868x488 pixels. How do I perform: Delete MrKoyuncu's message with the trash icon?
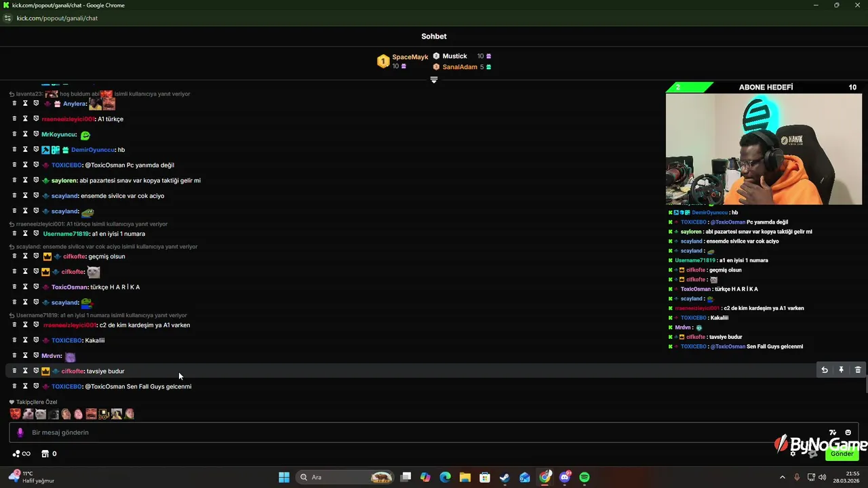(x=14, y=134)
